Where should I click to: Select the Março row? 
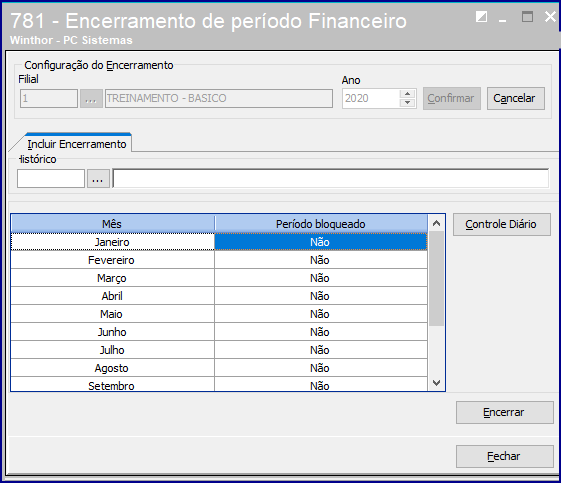point(219,278)
